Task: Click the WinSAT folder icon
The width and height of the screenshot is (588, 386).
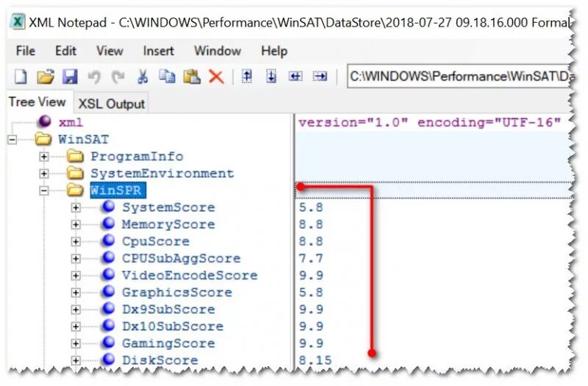Action: tap(43, 139)
